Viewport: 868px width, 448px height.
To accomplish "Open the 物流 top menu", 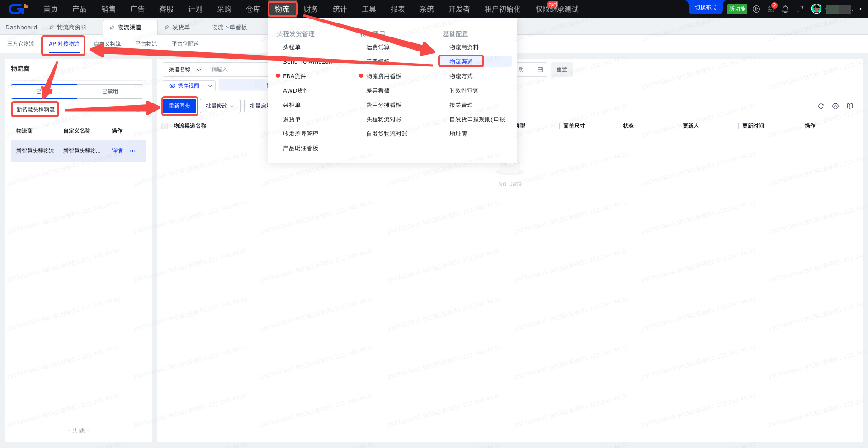I will click(282, 9).
